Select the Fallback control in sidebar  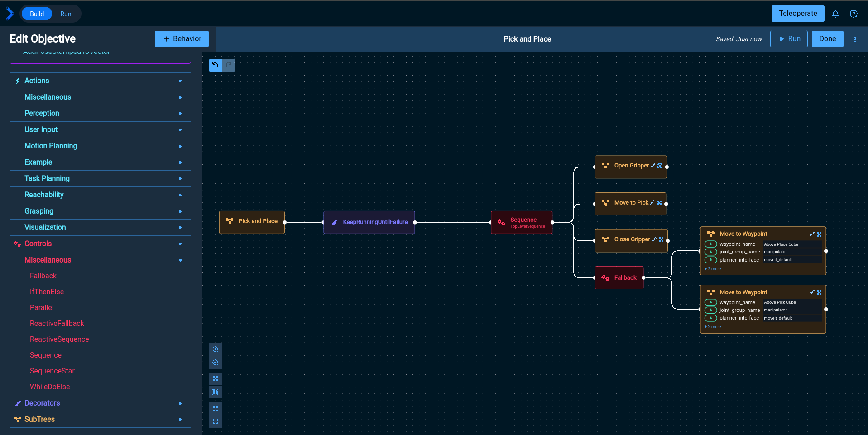[43, 276]
